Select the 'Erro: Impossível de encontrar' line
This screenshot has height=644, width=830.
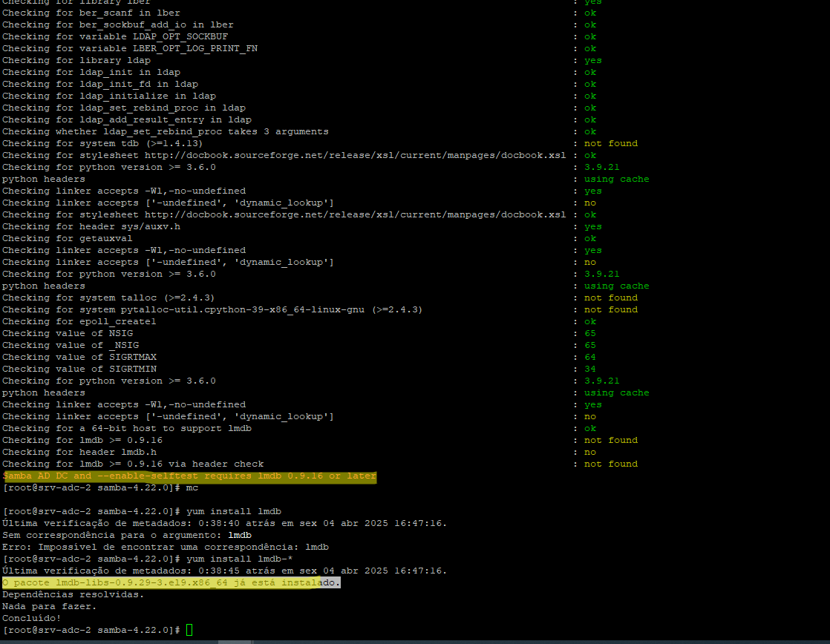coord(165,547)
